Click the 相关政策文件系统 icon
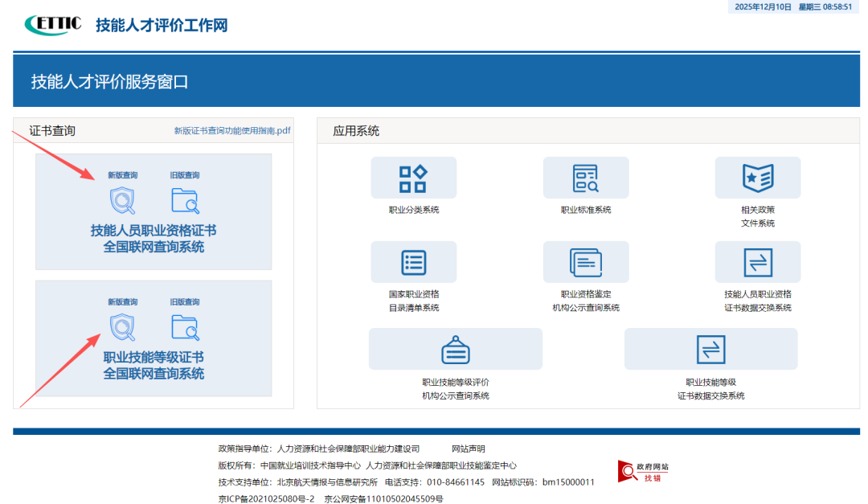The image size is (868, 504). click(758, 178)
